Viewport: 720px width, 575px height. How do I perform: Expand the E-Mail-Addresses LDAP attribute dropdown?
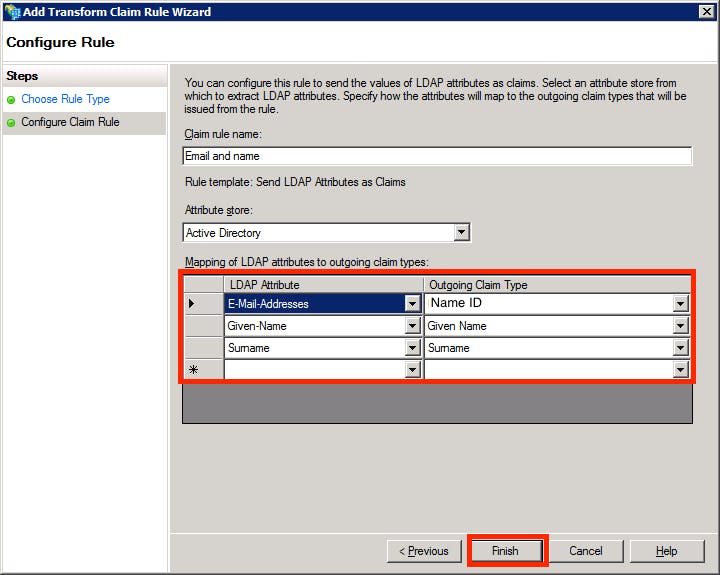pyautogui.click(x=412, y=304)
